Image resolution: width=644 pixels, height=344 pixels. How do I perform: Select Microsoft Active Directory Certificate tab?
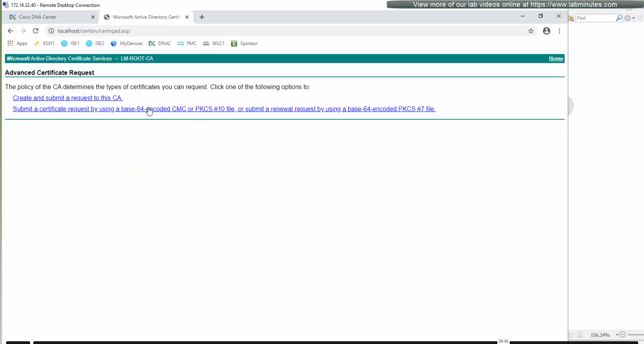(146, 17)
